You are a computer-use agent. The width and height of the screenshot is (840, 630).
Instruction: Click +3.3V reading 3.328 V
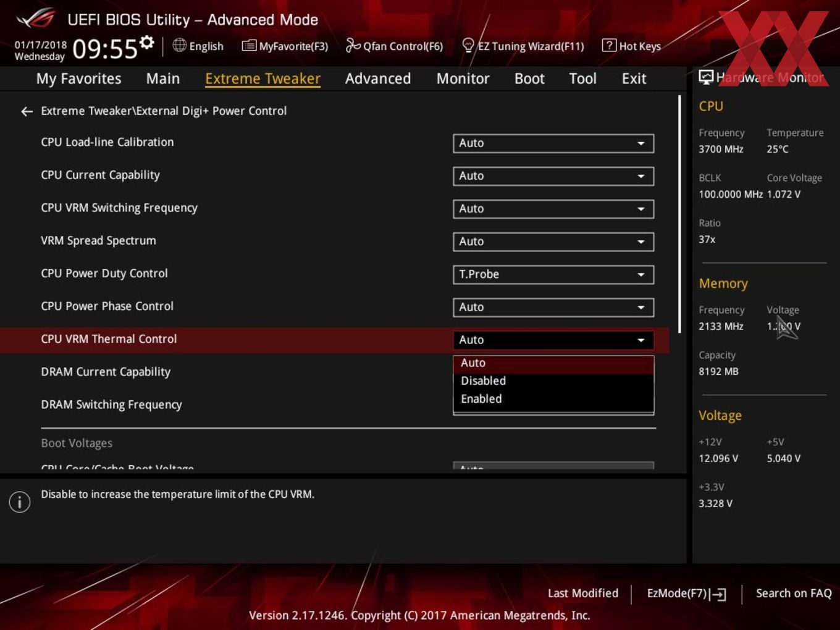(x=715, y=503)
